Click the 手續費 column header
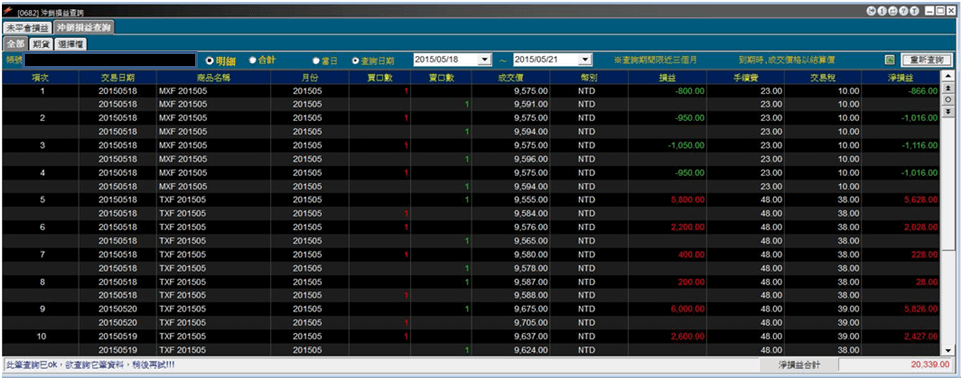The height and width of the screenshot is (379, 962). pyautogui.click(x=745, y=77)
